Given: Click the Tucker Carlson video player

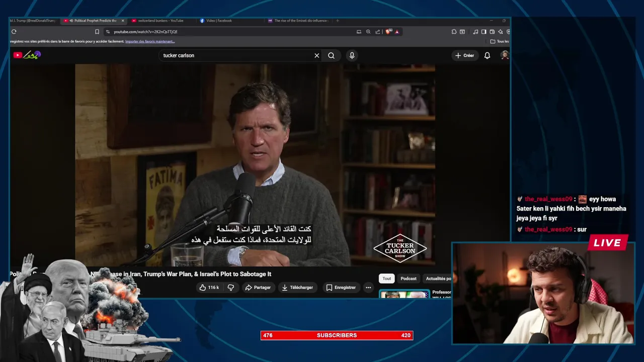Looking at the screenshot, I should (x=255, y=165).
